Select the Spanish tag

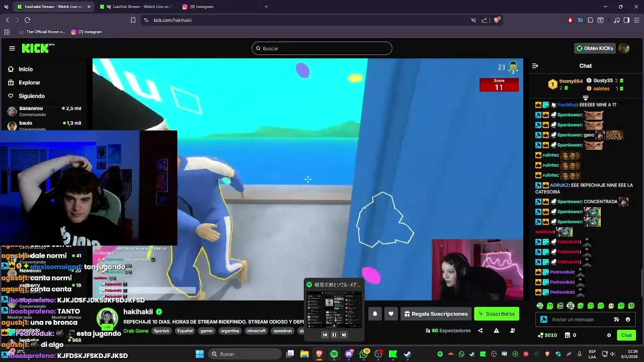162,331
